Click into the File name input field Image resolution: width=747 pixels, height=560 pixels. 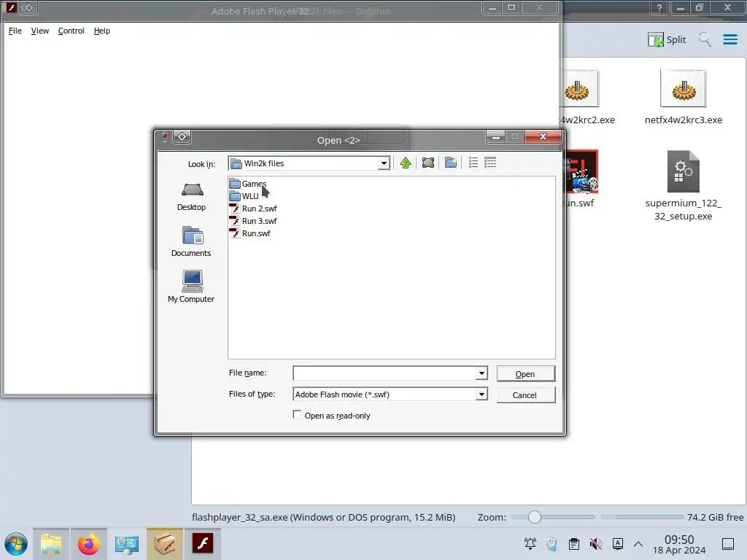pos(384,373)
